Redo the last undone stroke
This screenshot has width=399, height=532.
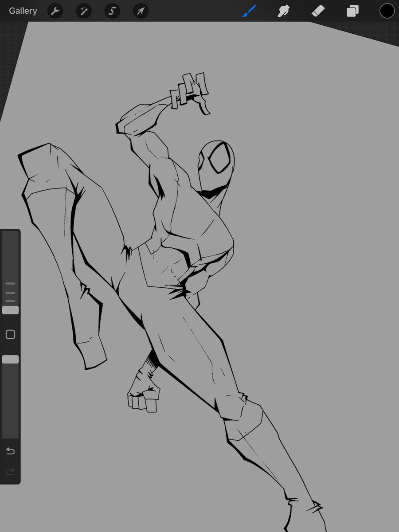pos(10,471)
